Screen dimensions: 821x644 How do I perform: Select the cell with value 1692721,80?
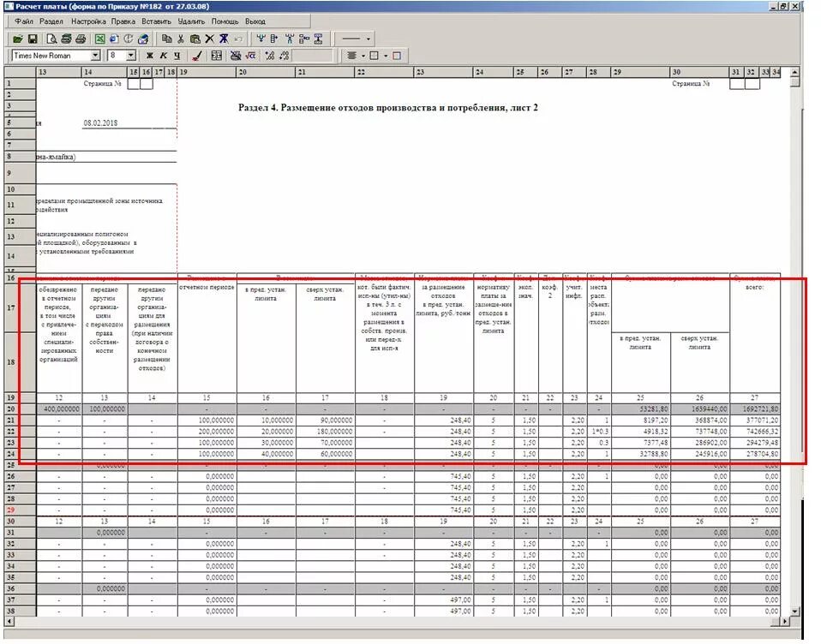tap(755, 409)
